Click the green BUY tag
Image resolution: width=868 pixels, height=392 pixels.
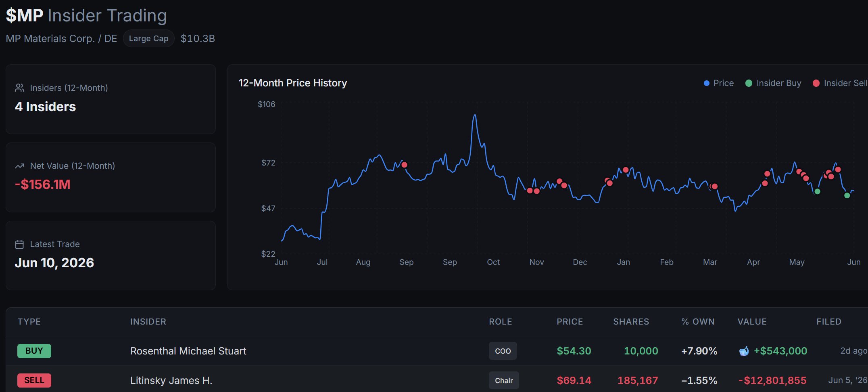[x=34, y=351]
